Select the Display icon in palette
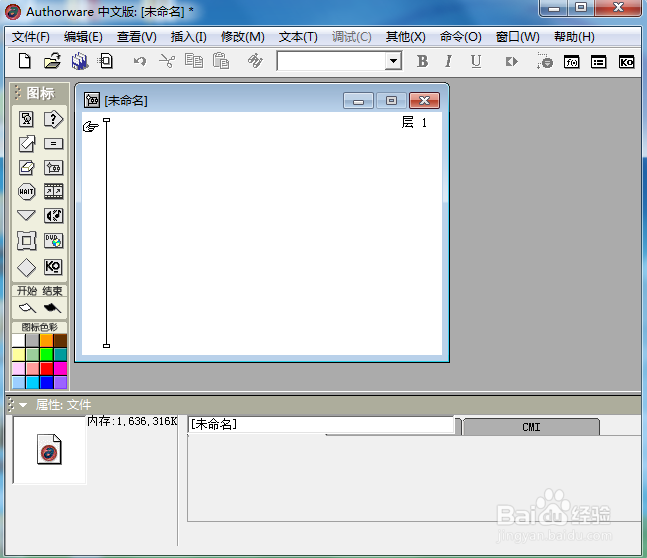This screenshot has width=647, height=558. 26,120
